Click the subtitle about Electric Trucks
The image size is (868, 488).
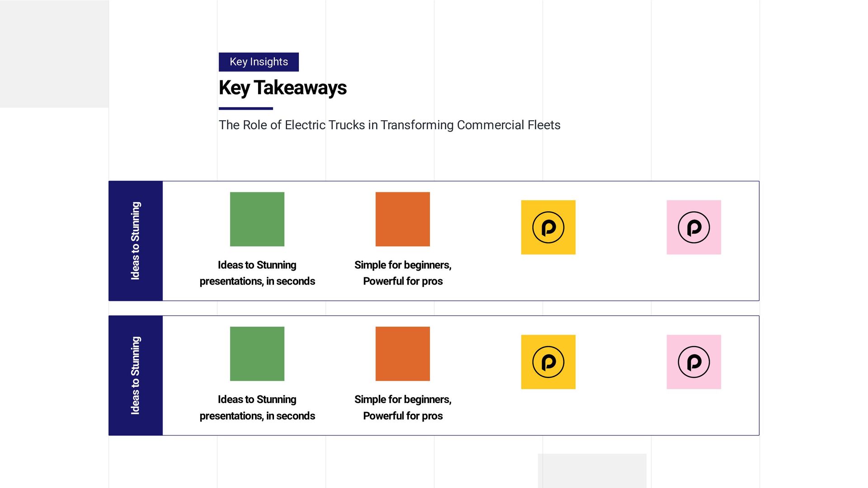click(389, 125)
